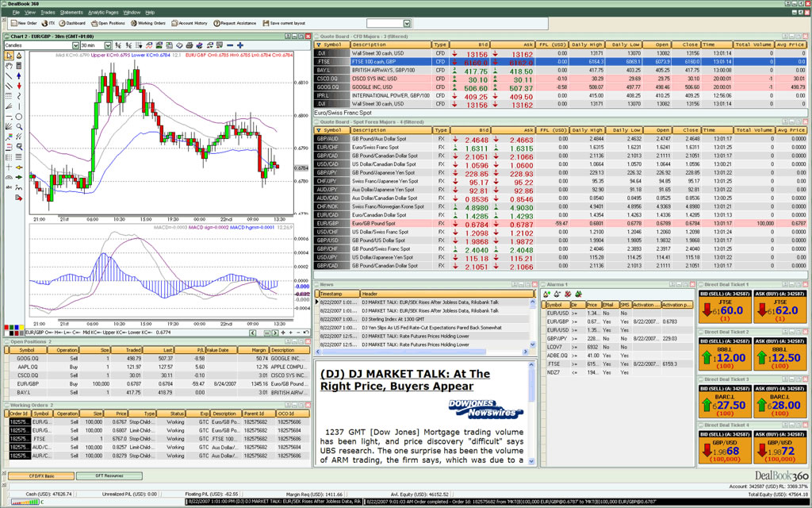
Task: Select the circle drawing tool
Action: 19,117
